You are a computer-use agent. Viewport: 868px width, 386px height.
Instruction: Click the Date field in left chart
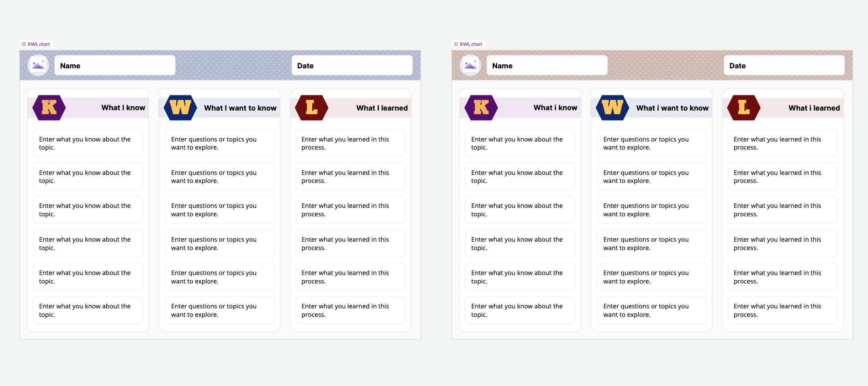(x=352, y=66)
